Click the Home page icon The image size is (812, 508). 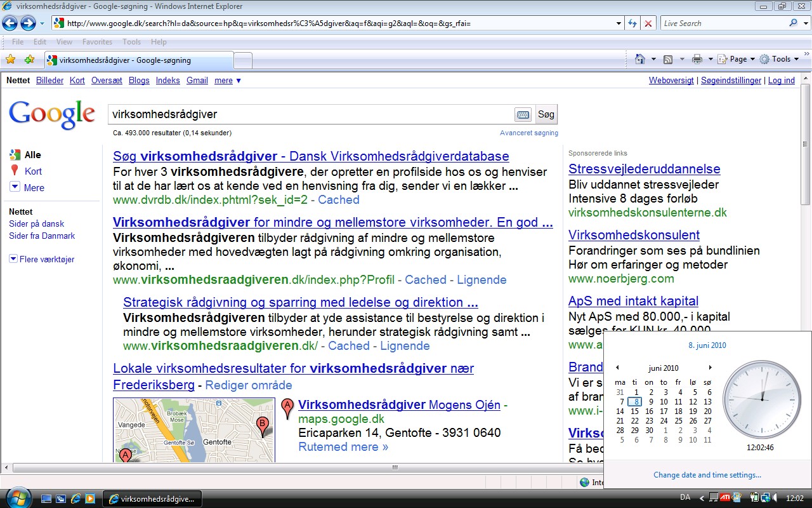click(641, 59)
